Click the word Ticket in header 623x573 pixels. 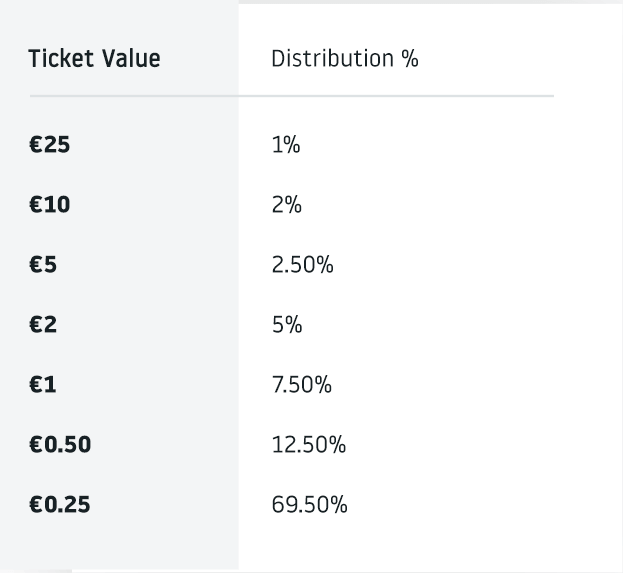coord(61,59)
